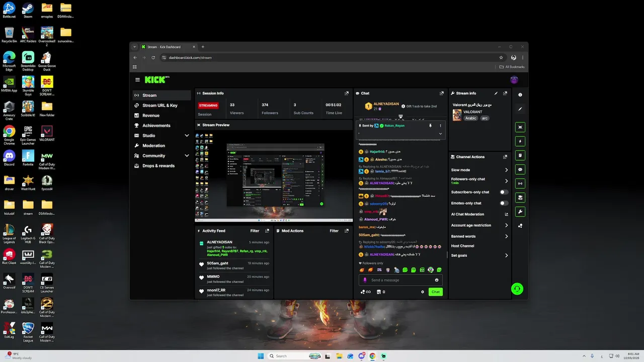Open File Explorer from the taskbar
The image size is (644, 362).
339,356
